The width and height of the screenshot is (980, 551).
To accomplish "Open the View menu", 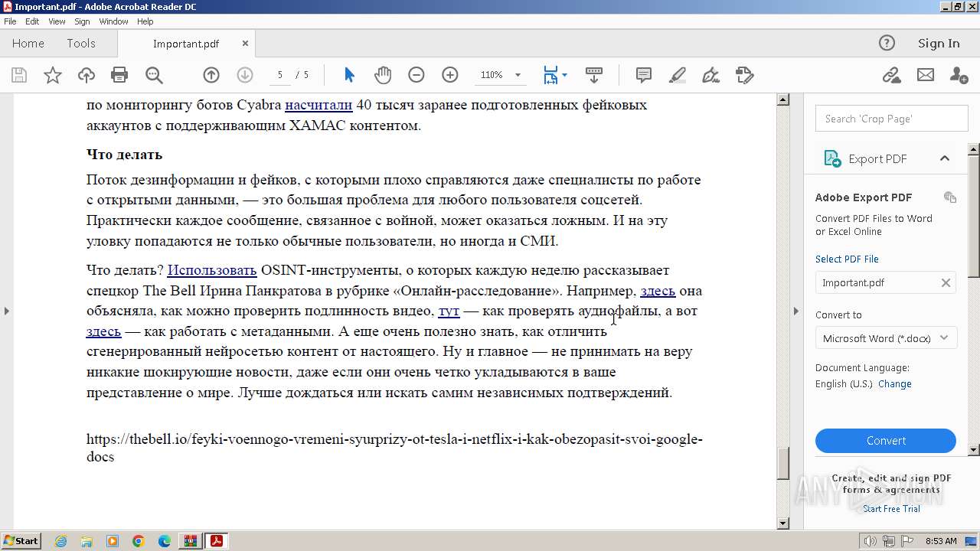I will tap(57, 21).
